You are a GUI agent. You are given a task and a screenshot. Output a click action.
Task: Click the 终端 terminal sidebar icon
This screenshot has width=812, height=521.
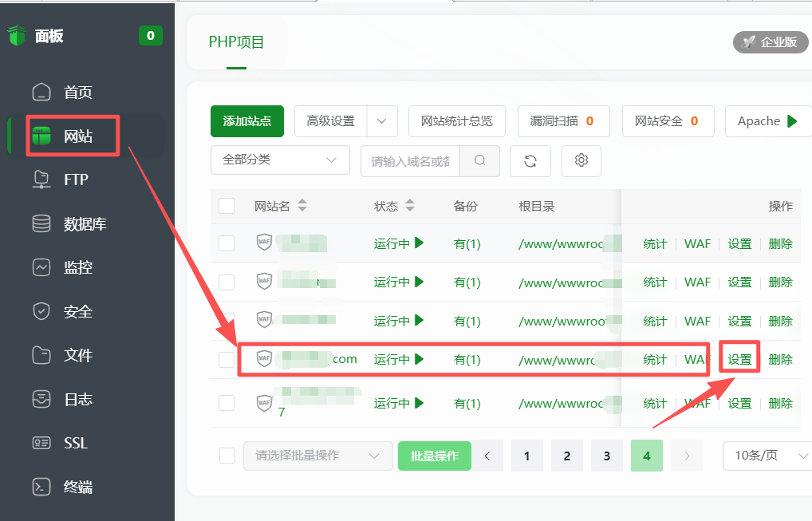pyautogui.click(x=41, y=487)
